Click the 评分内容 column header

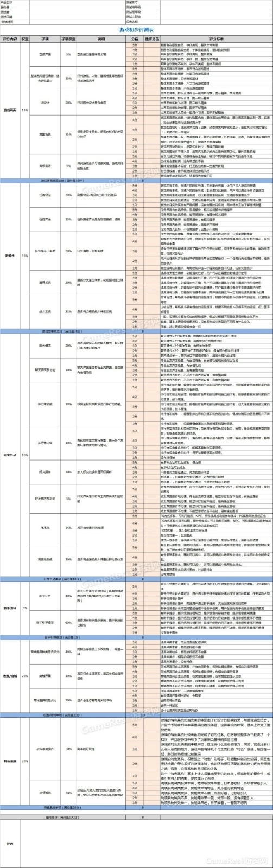tap(10, 39)
